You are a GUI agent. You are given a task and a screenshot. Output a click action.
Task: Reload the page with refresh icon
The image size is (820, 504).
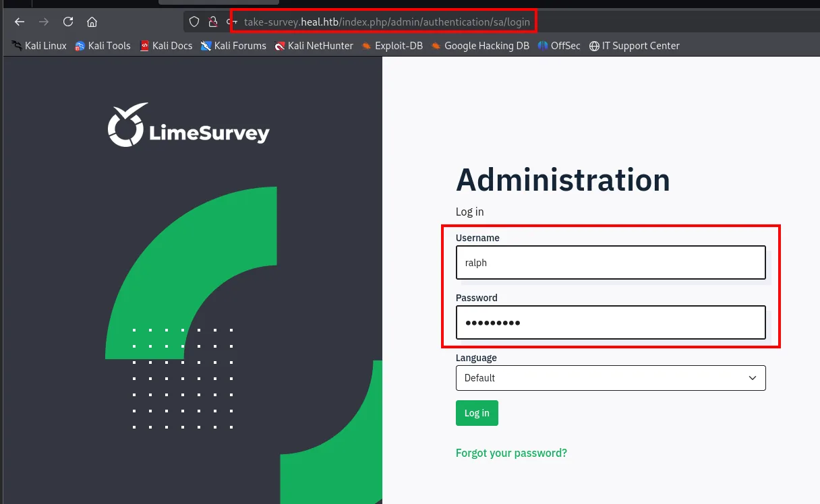pos(68,22)
